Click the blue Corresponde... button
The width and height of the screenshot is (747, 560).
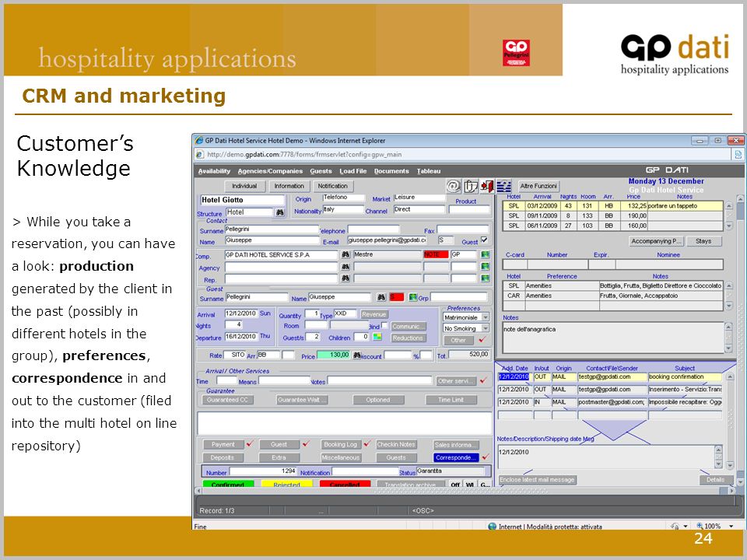(455, 457)
